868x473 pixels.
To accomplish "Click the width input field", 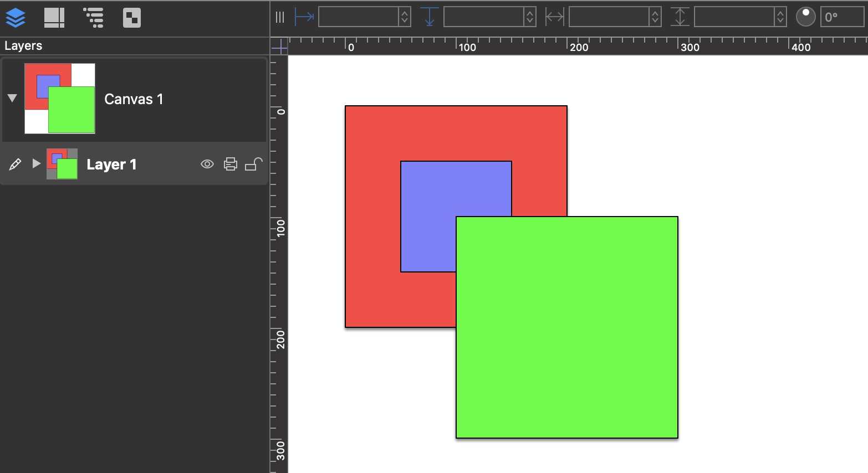I will [x=609, y=17].
